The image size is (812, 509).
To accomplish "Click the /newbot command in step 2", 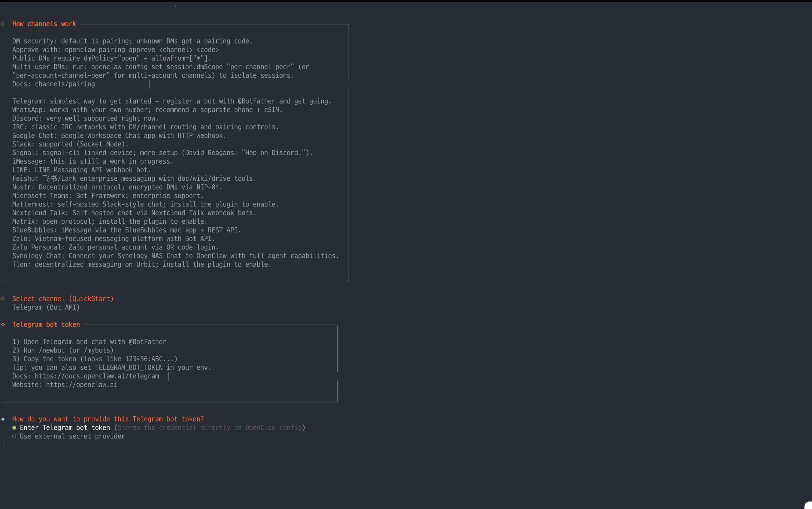I will [x=52, y=350].
